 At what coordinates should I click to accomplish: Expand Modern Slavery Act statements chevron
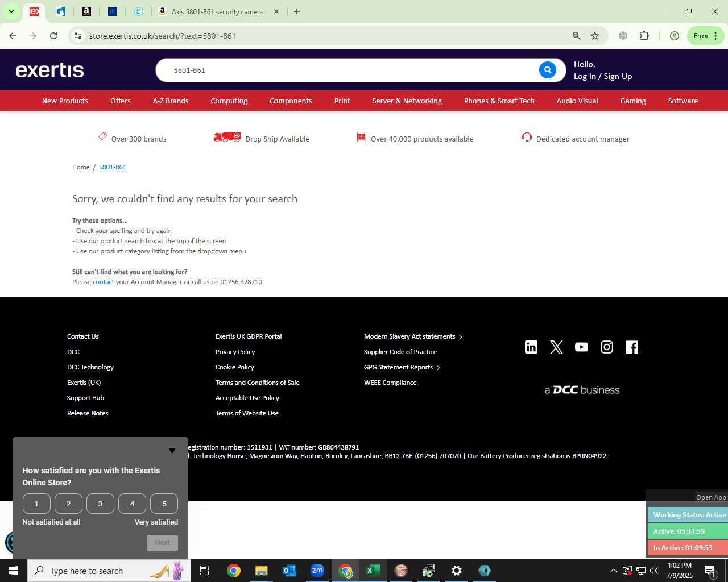tap(460, 337)
